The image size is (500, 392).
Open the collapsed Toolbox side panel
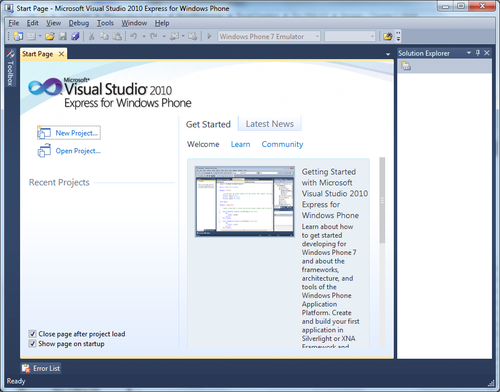click(x=10, y=68)
